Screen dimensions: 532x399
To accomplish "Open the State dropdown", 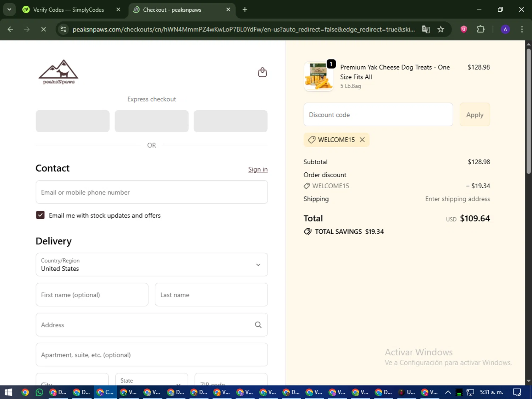I will tap(152, 379).
